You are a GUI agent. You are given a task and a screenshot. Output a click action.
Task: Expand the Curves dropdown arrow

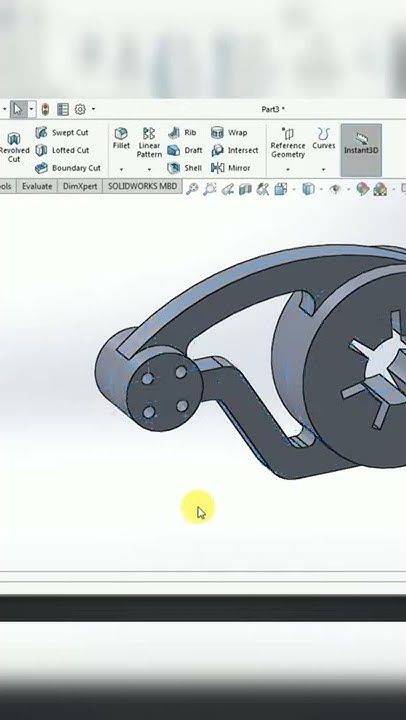click(323, 169)
